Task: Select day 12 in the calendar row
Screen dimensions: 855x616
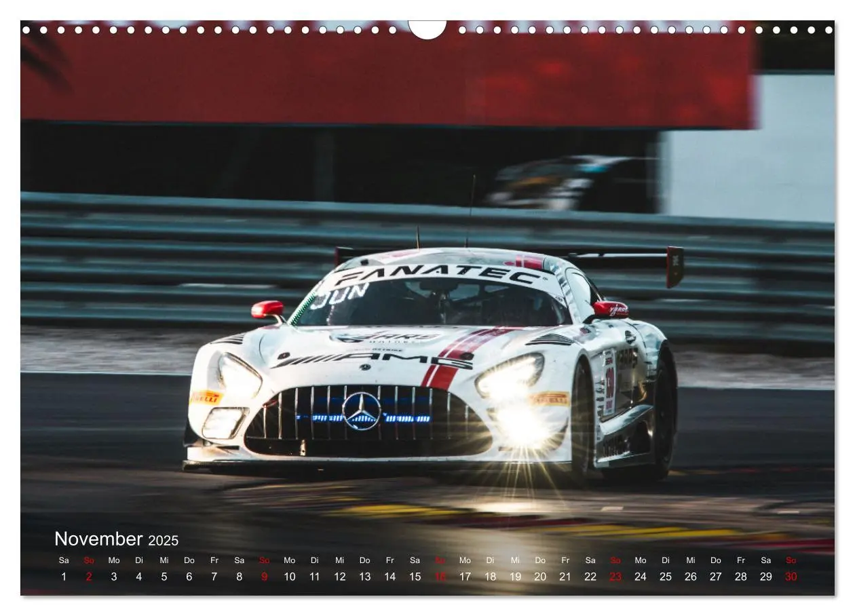Action: tap(340, 577)
